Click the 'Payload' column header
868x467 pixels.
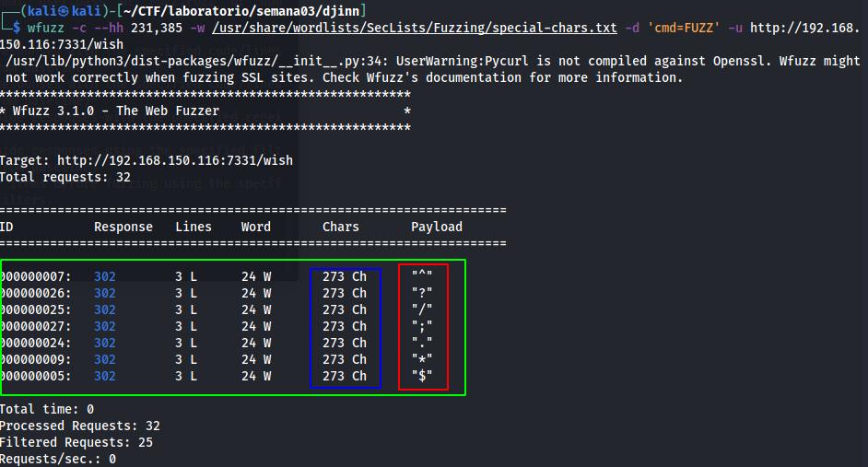(437, 227)
